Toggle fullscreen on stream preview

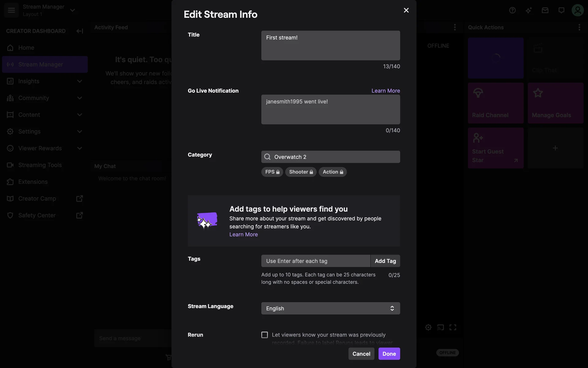pyautogui.click(x=453, y=327)
